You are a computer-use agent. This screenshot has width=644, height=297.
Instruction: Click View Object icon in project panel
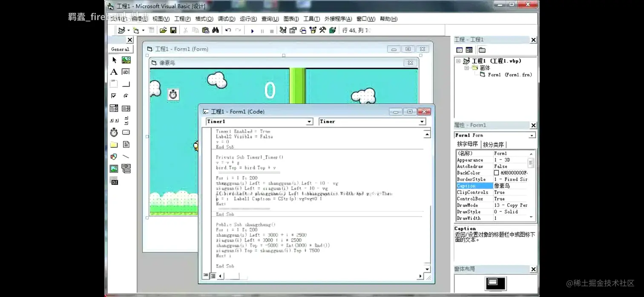(x=469, y=50)
